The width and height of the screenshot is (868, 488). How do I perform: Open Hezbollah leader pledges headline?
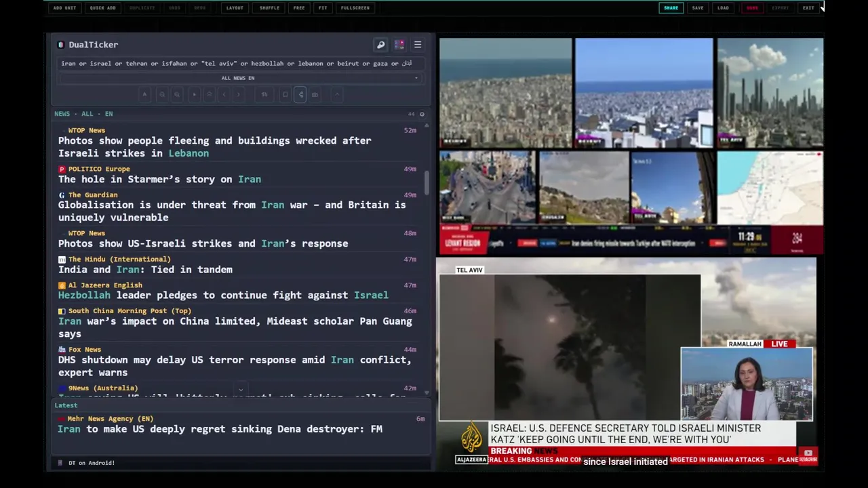pos(223,296)
